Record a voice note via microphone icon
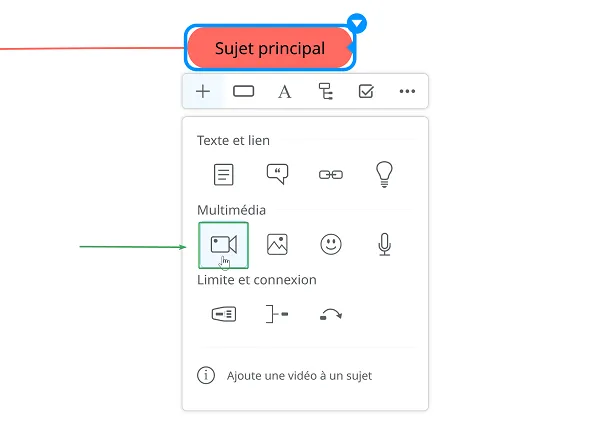The height and width of the screenshot is (438, 600). pyautogui.click(x=385, y=244)
